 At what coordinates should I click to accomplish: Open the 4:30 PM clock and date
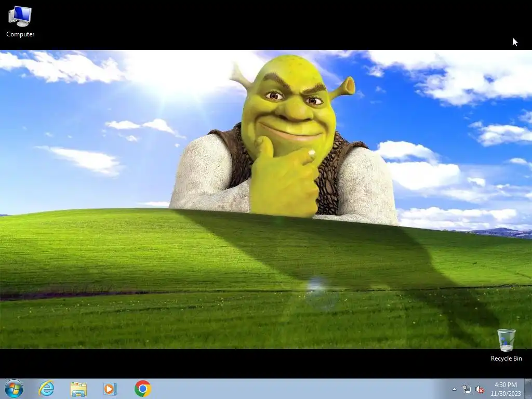click(506, 389)
